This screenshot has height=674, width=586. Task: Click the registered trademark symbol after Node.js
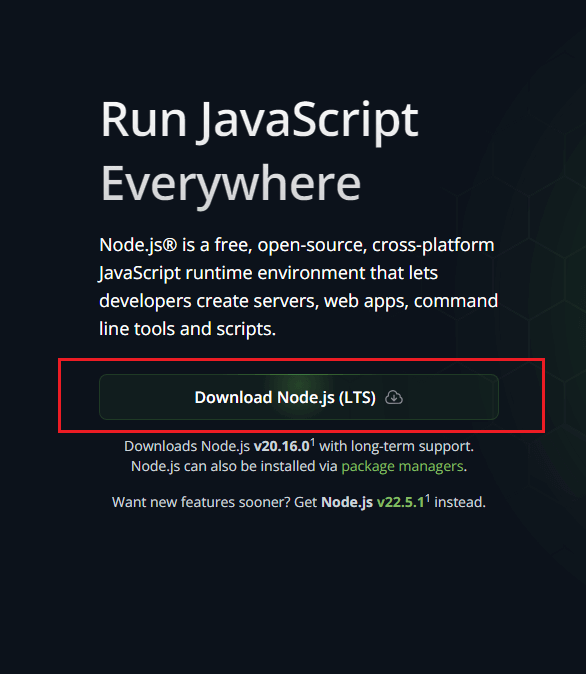(170, 245)
